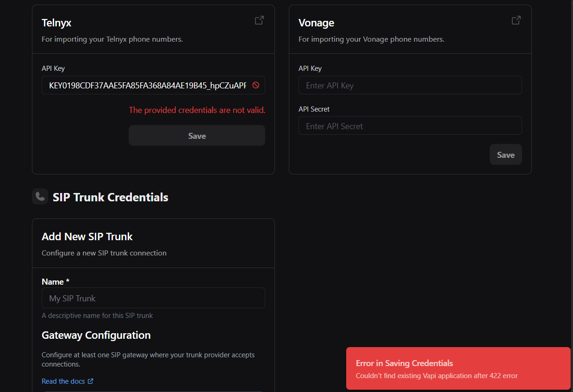The height and width of the screenshot is (392, 573).
Task: Click the Add New SIP Trunk heading
Action: point(87,236)
